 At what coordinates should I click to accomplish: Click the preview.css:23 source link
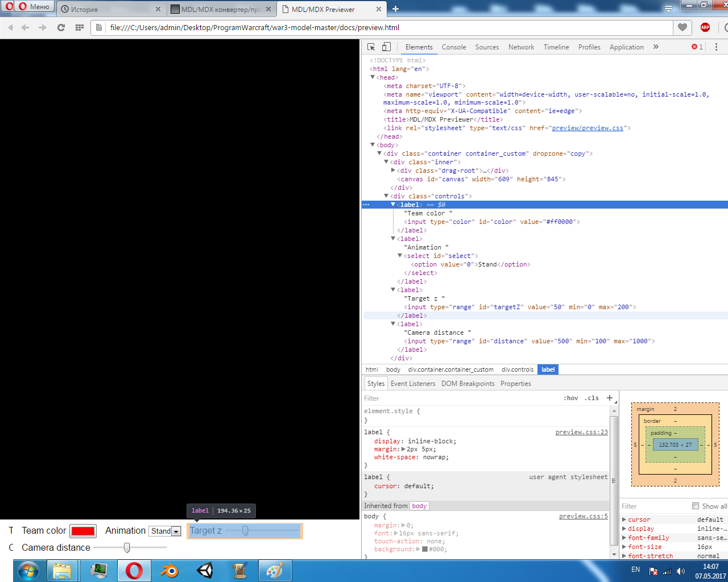[581, 432]
